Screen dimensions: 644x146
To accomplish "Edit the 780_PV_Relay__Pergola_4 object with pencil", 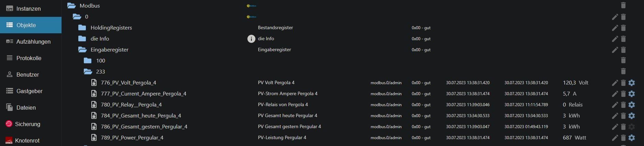I will click(615, 105).
